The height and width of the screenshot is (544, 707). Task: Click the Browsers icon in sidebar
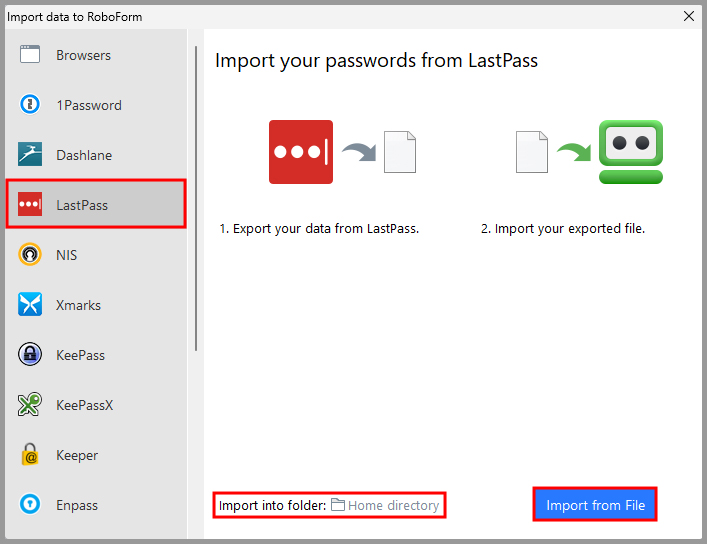click(x=30, y=55)
